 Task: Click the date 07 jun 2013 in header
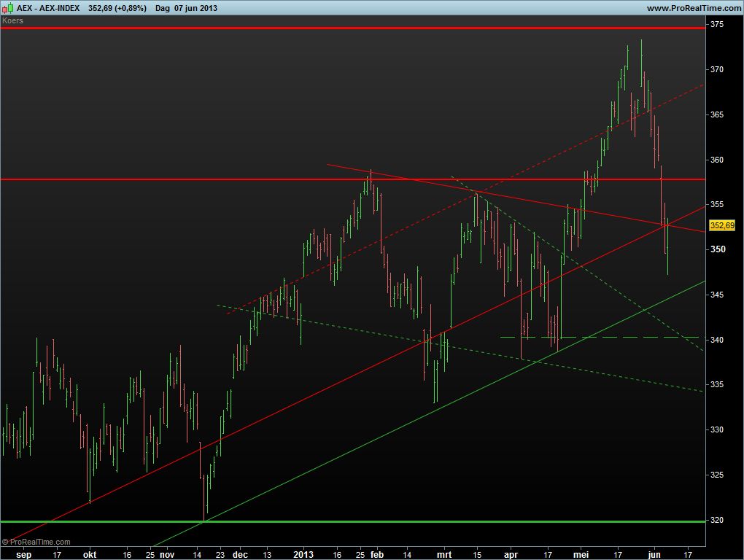[x=196, y=8]
